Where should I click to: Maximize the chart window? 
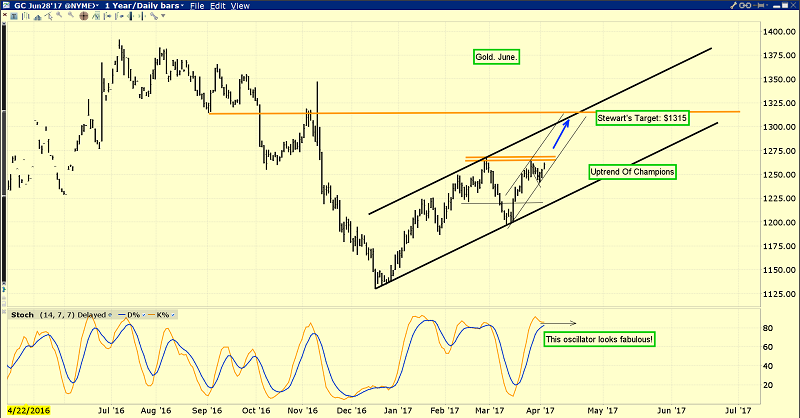click(785, 5)
